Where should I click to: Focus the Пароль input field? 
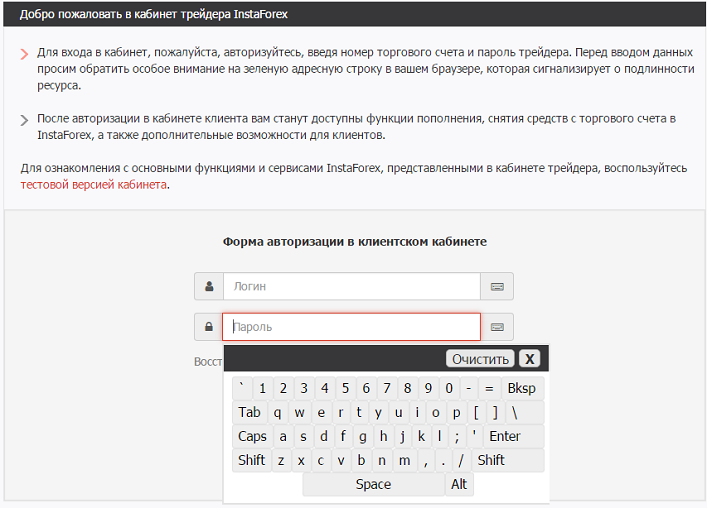point(351,327)
